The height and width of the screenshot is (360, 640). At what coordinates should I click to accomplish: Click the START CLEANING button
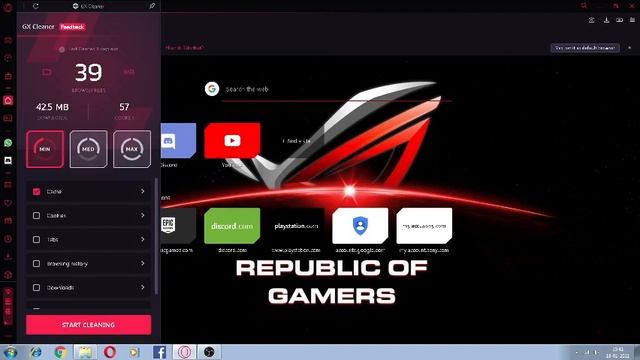tap(89, 324)
